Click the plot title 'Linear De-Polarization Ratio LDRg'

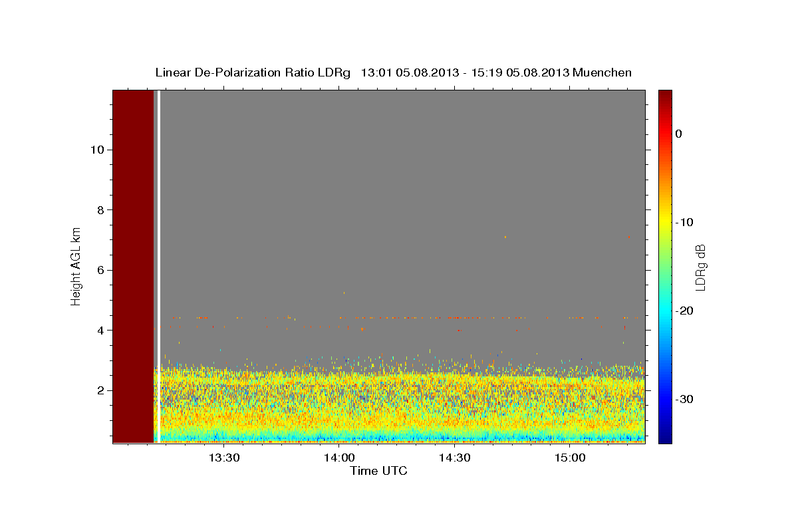253,72
